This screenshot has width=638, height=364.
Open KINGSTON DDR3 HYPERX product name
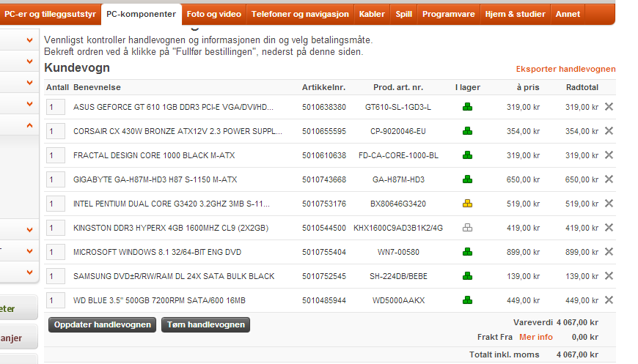pos(171,228)
